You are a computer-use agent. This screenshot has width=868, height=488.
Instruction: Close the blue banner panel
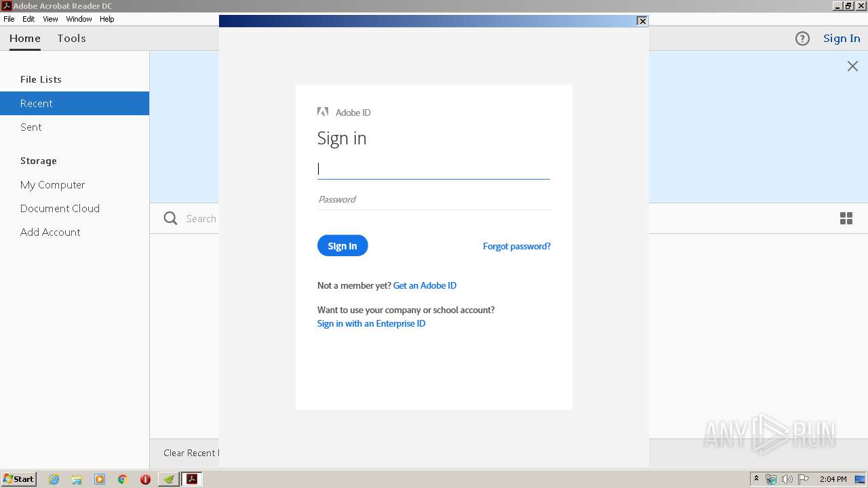click(x=852, y=66)
